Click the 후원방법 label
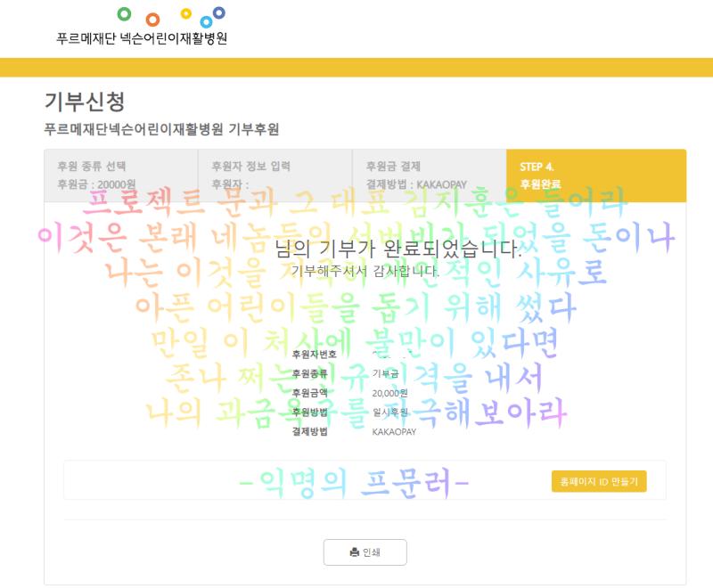Screen dimensions: 713x588 tap(309, 412)
